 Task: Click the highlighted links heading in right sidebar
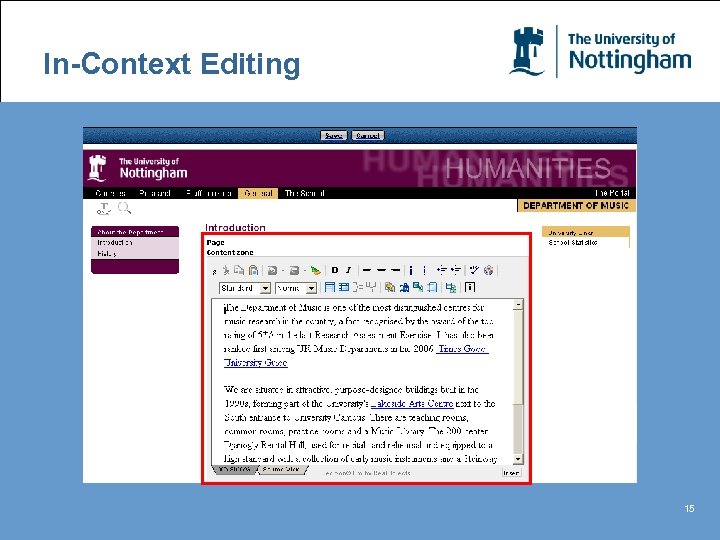(x=585, y=232)
